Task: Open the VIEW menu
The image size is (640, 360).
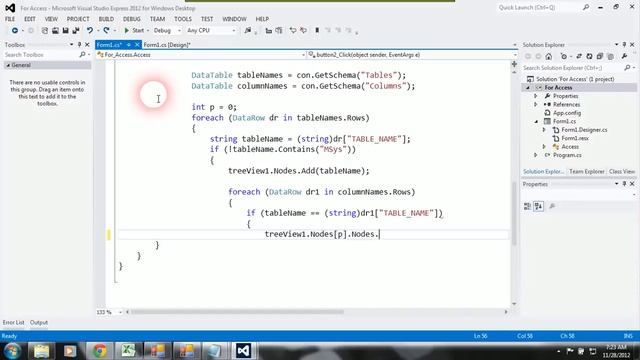Action: [51, 19]
